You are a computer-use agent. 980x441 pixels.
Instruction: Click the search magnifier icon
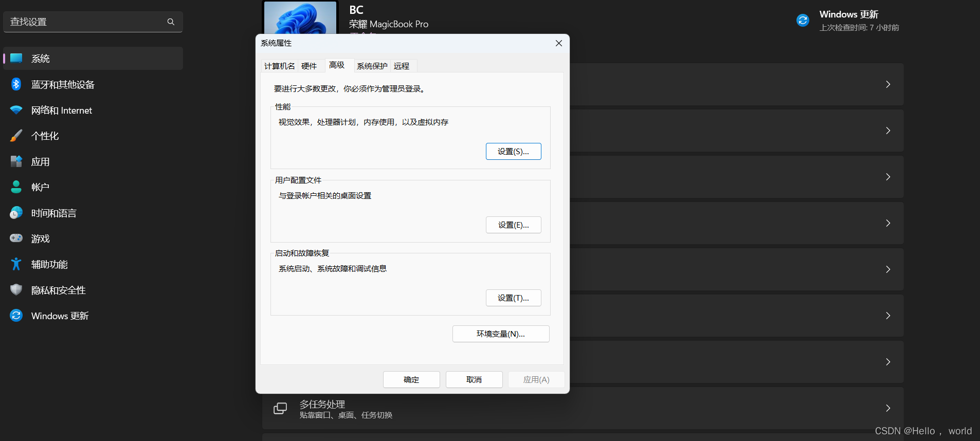[x=171, y=22]
